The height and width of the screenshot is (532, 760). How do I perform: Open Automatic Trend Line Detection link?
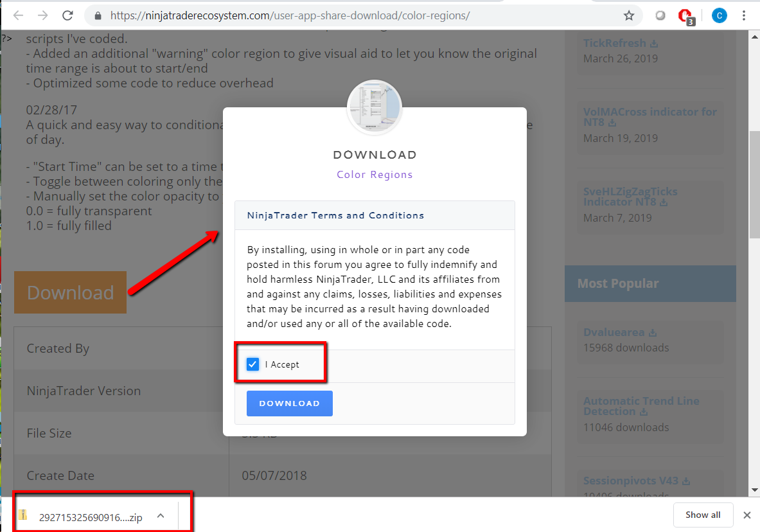click(641, 406)
